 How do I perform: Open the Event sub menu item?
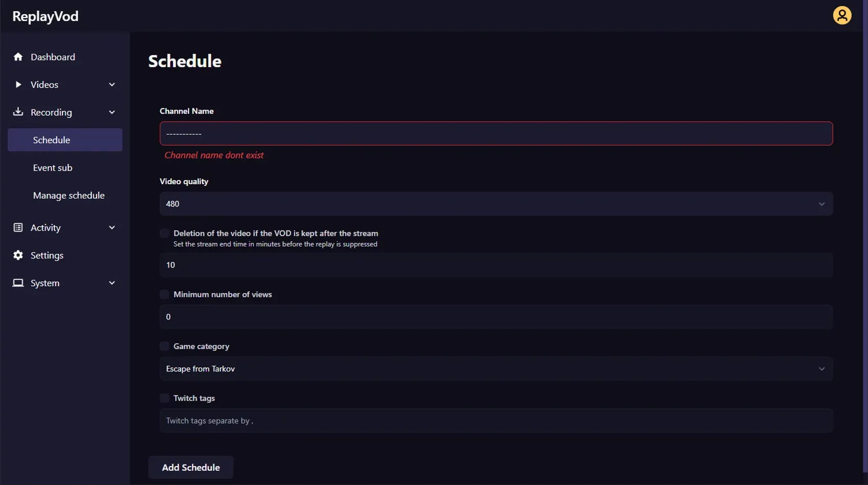[x=53, y=168]
